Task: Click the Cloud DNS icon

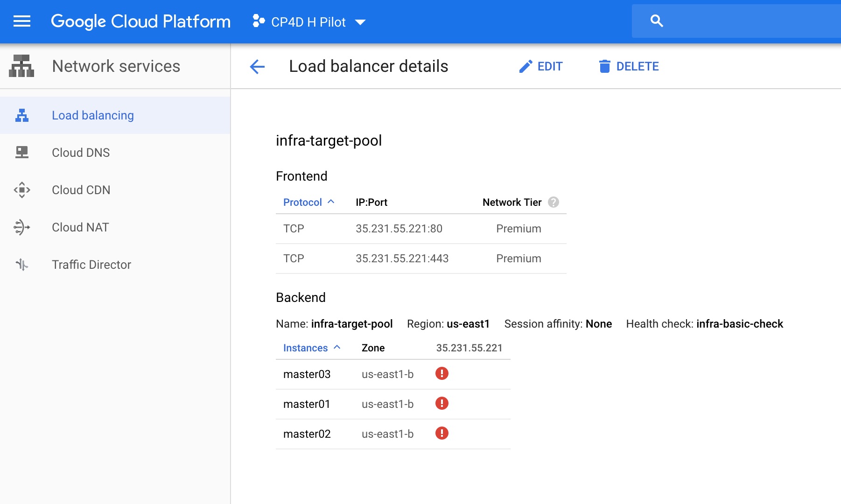Action: coord(22,153)
